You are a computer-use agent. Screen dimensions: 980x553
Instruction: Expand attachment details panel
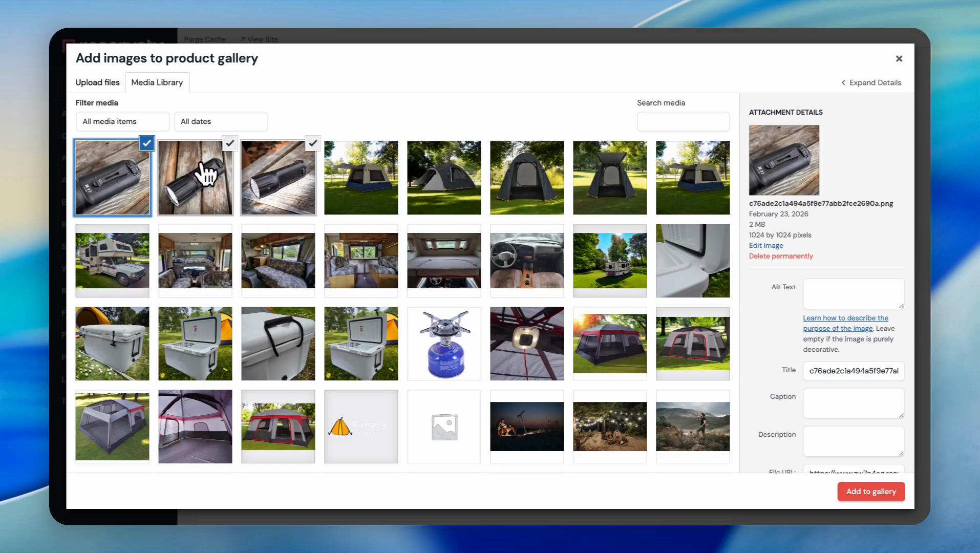(x=871, y=82)
